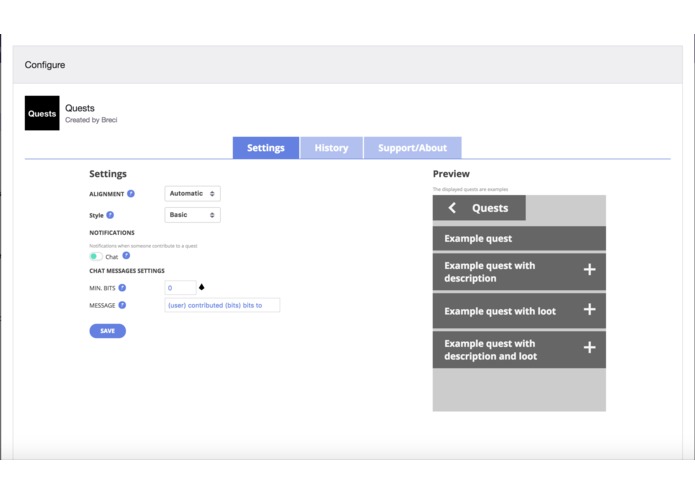This screenshot has height=494, width=695.
Task: Click the Alignment help question icon
Action: pos(131,194)
